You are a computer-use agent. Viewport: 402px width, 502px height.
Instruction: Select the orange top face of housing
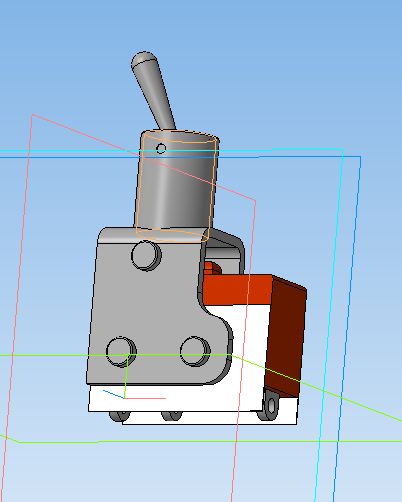click(x=237, y=289)
